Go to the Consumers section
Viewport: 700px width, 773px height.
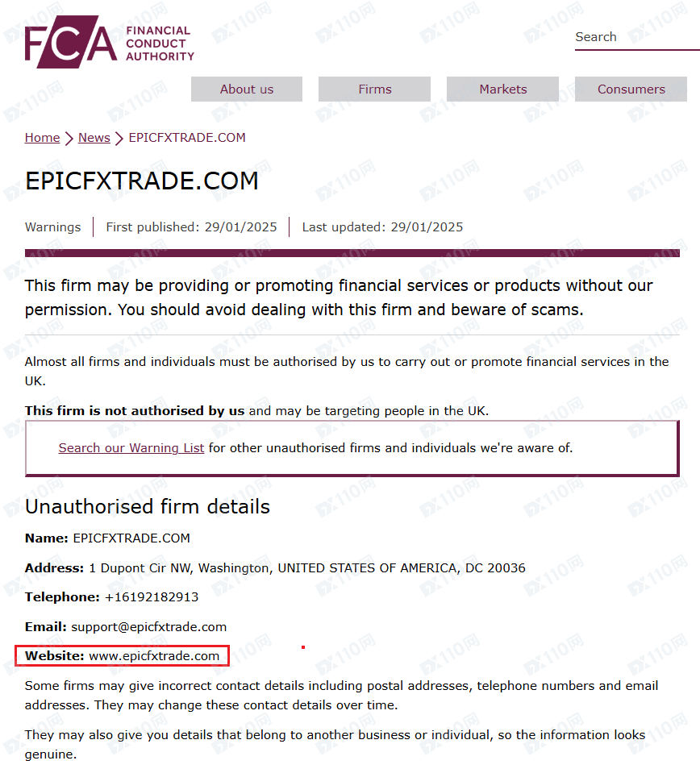click(631, 89)
